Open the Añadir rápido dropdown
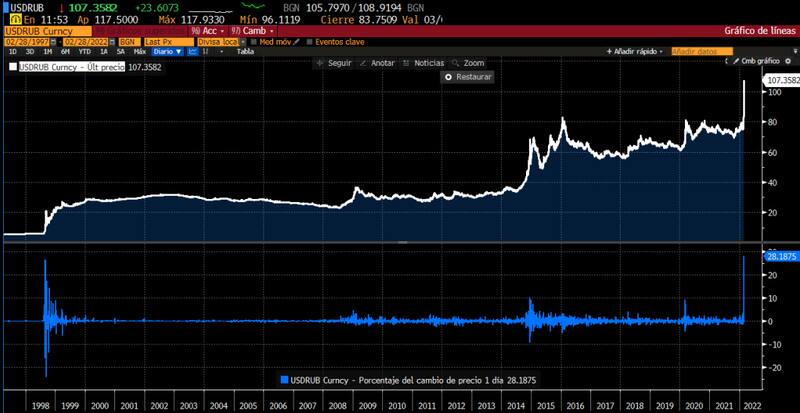This screenshot has height=413, width=800. (636, 50)
